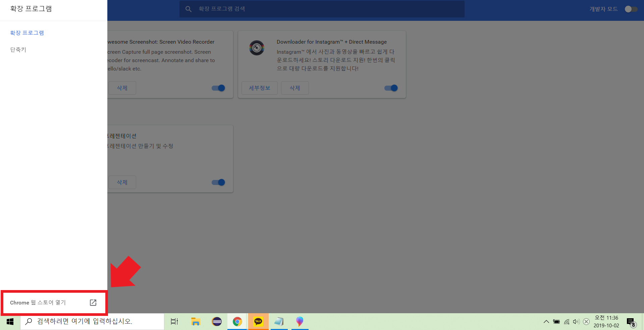Image resolution: width=644 pixels, height=330 pixels.
Task: Click the volume speaker tray icon
Action: [576, 322]
